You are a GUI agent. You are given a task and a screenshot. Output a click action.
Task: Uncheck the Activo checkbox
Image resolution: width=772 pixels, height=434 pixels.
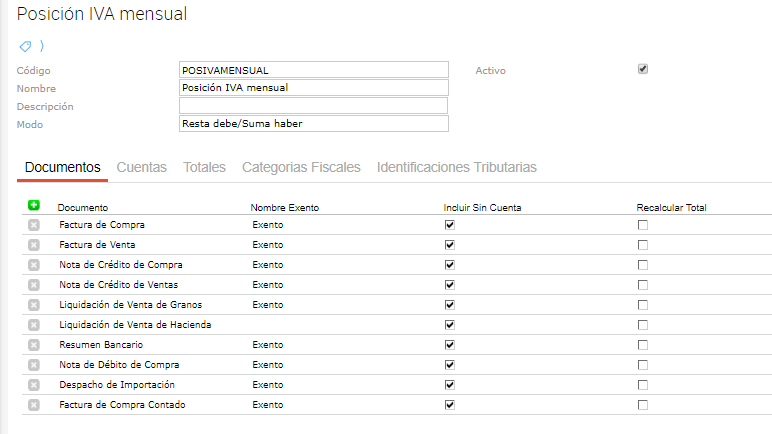coord(643,69)
